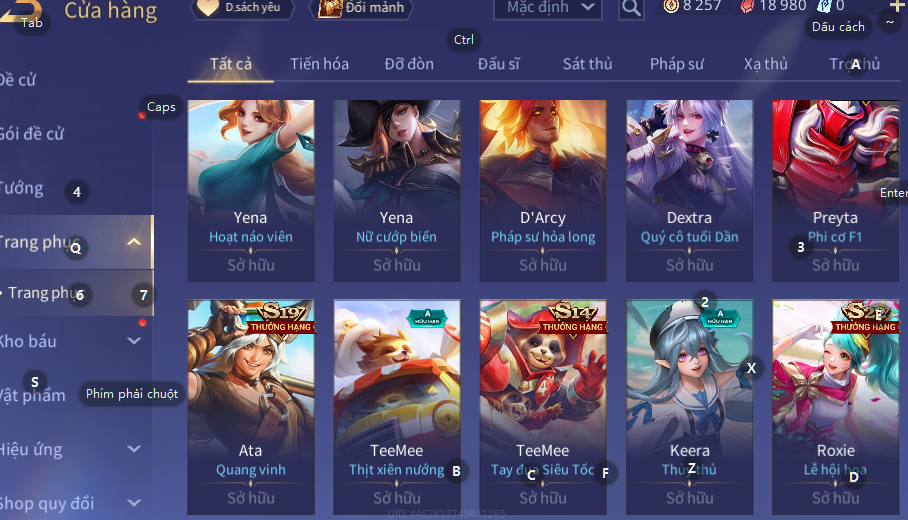This screenshot has height=520, width=908.
Task: Click the back arrow icon beside Cửa hàng
Action: (20, 10)
